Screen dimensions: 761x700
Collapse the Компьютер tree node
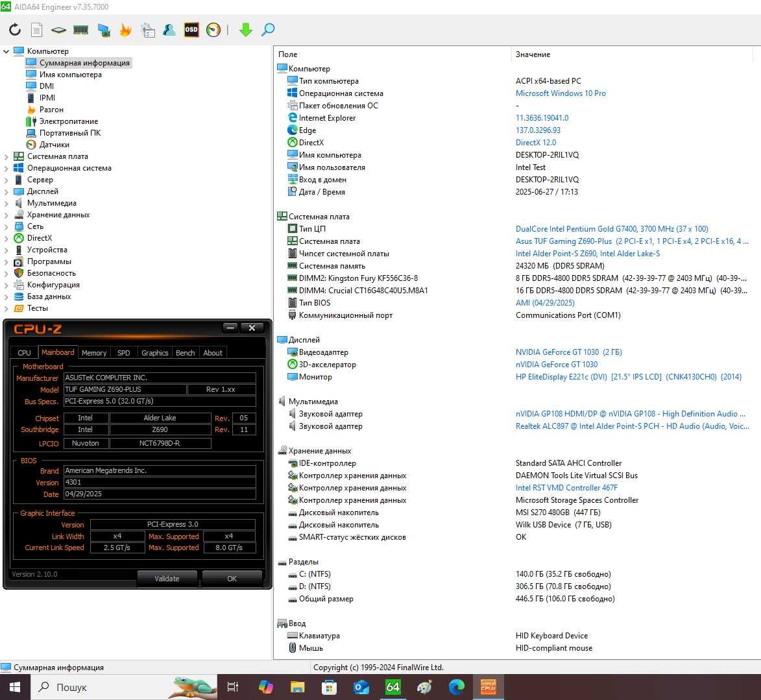point(6,51)
